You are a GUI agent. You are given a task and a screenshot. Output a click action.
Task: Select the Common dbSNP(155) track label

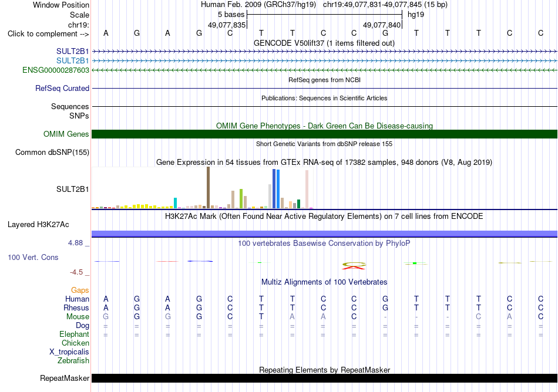(52, 152)
